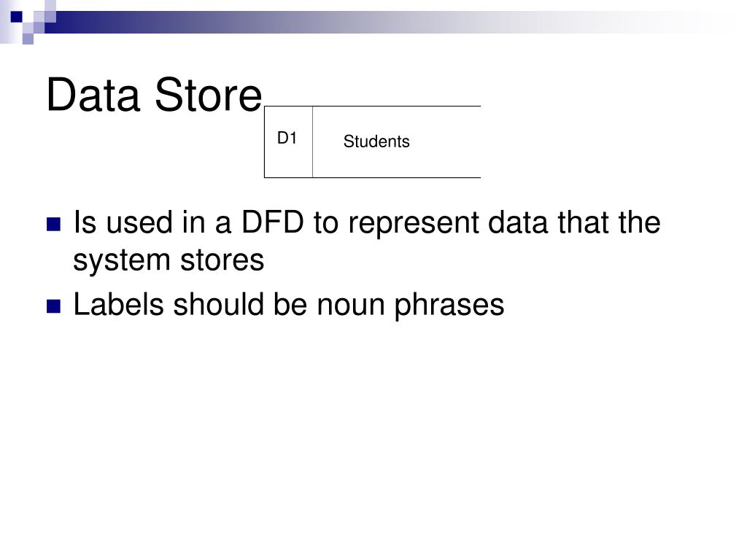Click the vertical divider line beside D1

[x=312, y=142]
